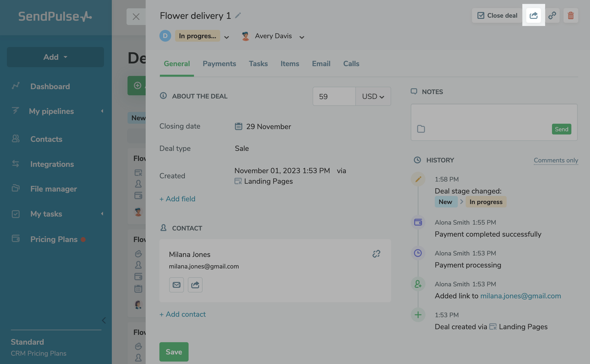The height and width of the screenshot is (364, 590).
Task: Copy deal link with chain icon
Action: click(x=552, y=15)
